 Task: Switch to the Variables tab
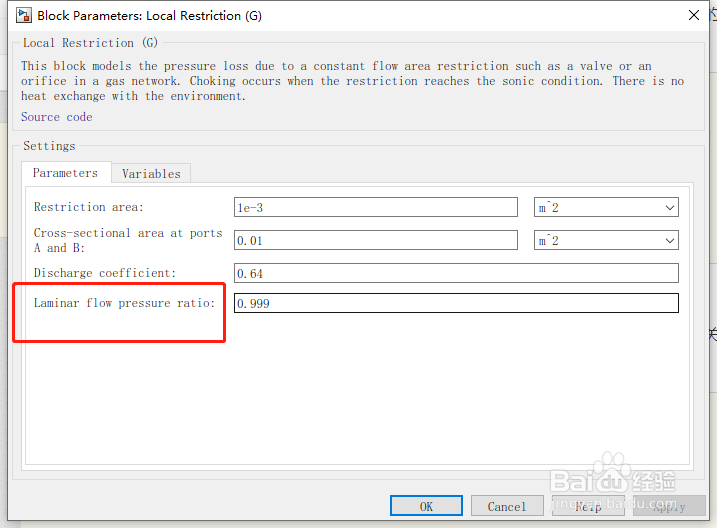click(151, 174)
